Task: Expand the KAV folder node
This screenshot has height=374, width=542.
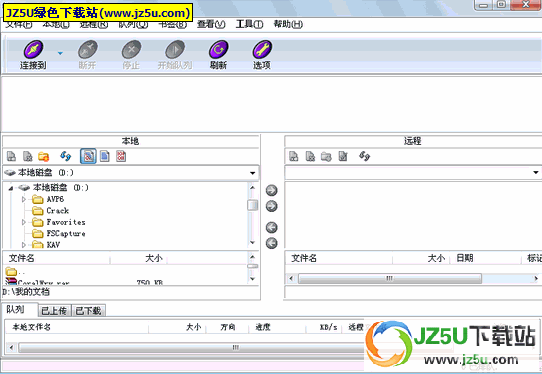Action: point(24,245)
